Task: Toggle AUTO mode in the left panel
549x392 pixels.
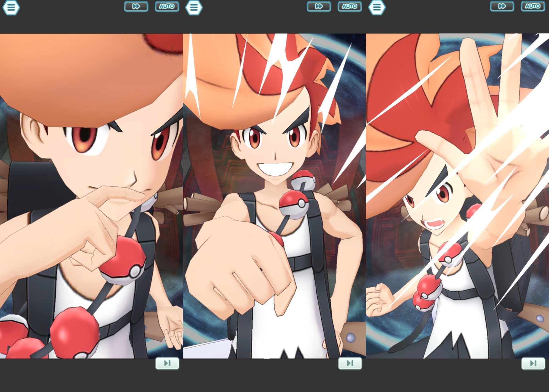Action: tap(167, 6)
